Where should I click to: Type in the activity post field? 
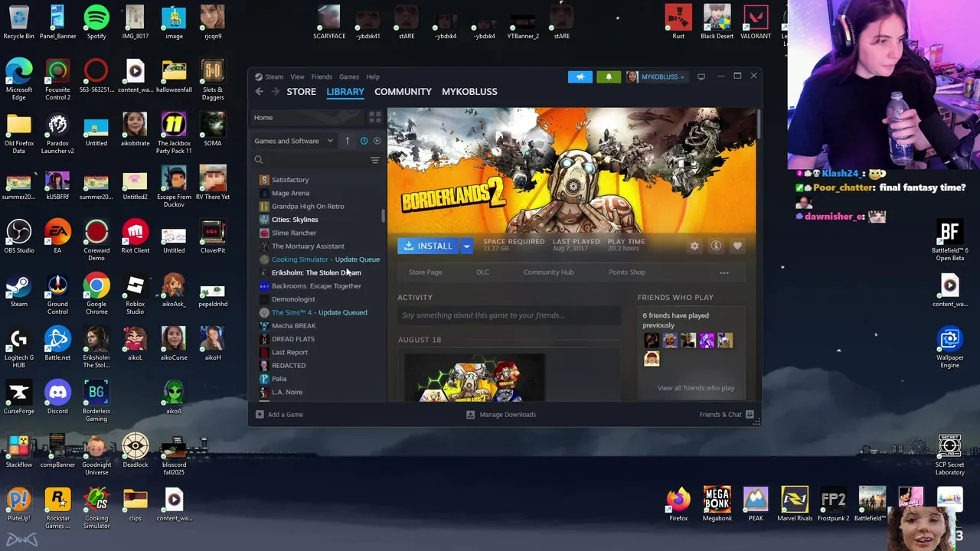click(x=509, y=315)
